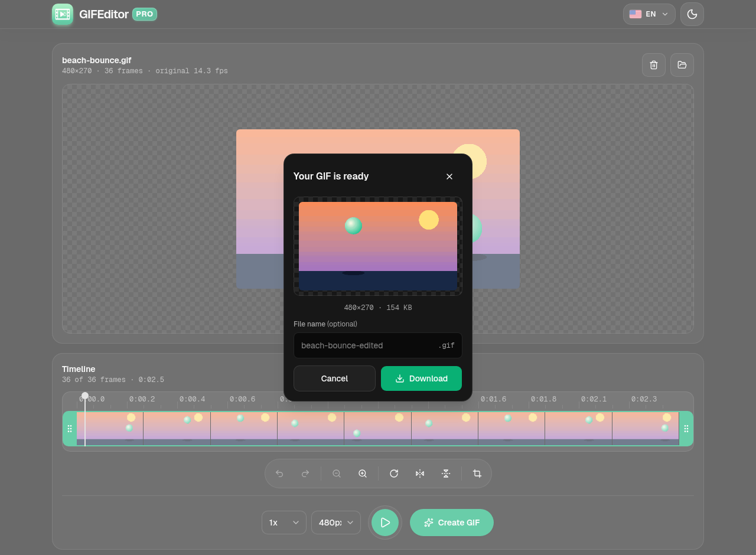Click the '480×270 · 154 KB' size text
This screenshot has width=756, height=555.
pyautogui.click(x=378, y=308)
